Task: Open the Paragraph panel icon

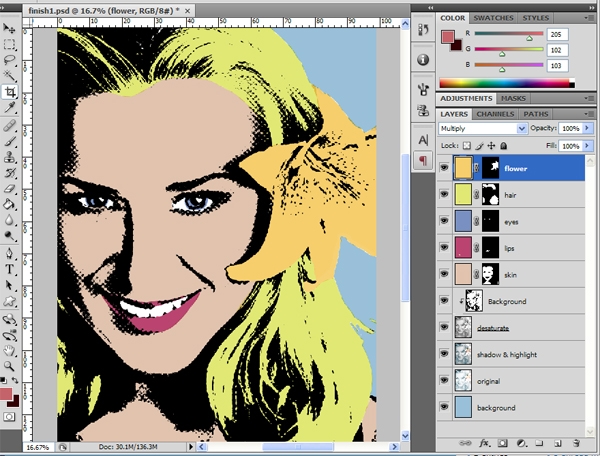Action: click(423, 160)
